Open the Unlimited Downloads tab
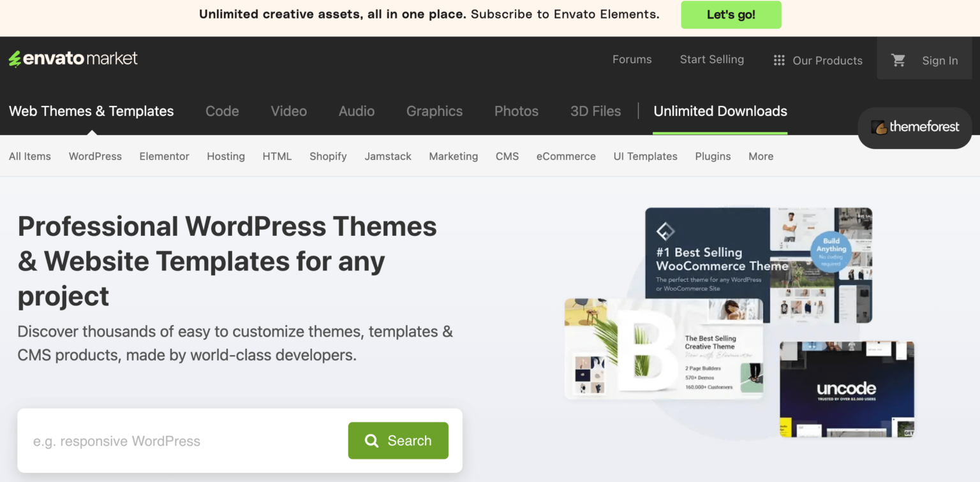The image size is (980, 482). click(x=720, y=111)
